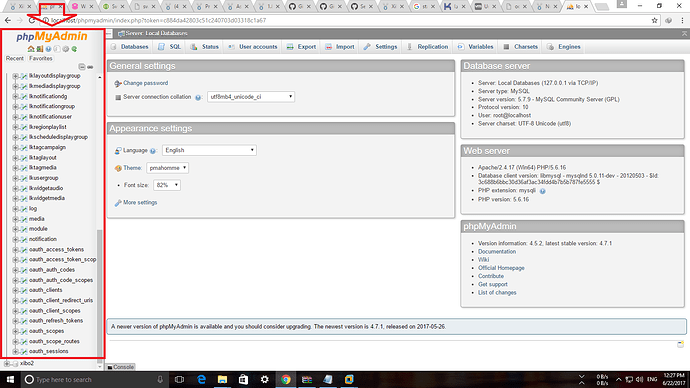The image size is (690, 388).
Task: Open the More settings link
Action: (140, 202)
